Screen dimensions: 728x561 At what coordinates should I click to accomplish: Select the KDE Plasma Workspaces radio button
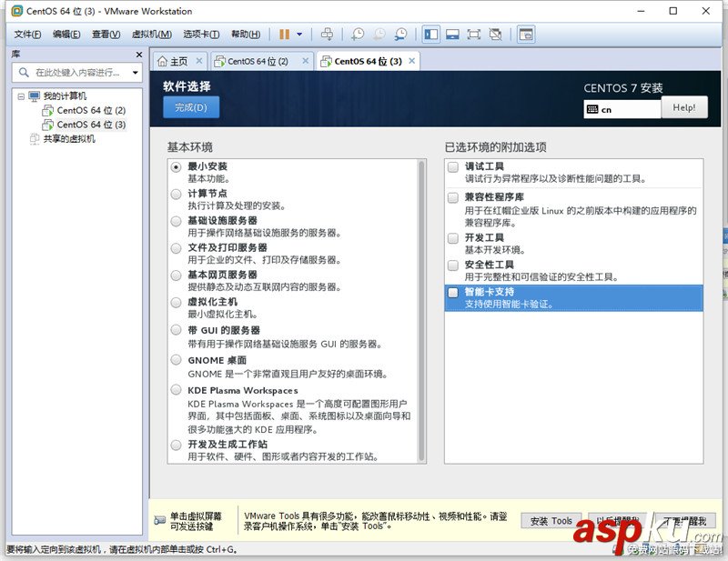pyautogui.click(x=176, y=389)
